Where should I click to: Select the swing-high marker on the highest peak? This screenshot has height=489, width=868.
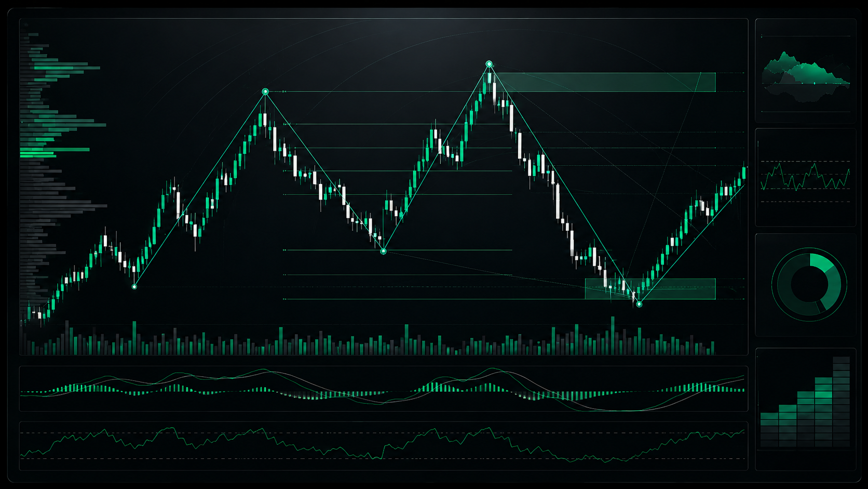point(489,64)
